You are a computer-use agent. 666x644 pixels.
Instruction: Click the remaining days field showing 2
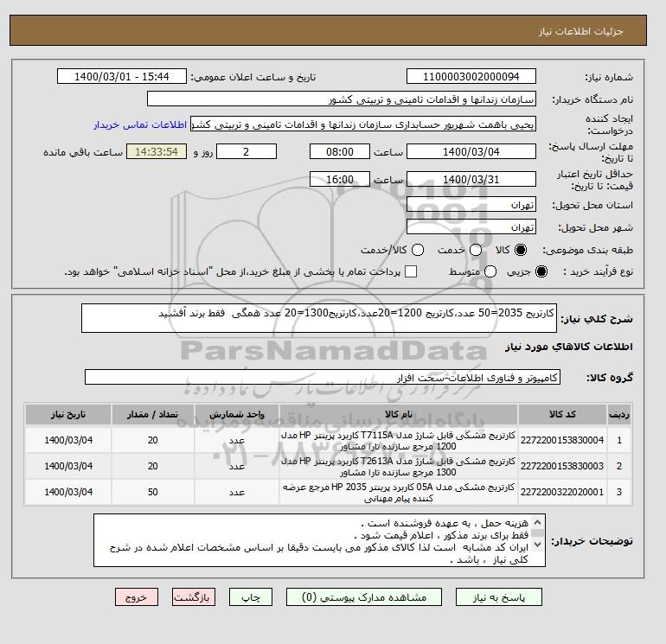click(247, 151)
